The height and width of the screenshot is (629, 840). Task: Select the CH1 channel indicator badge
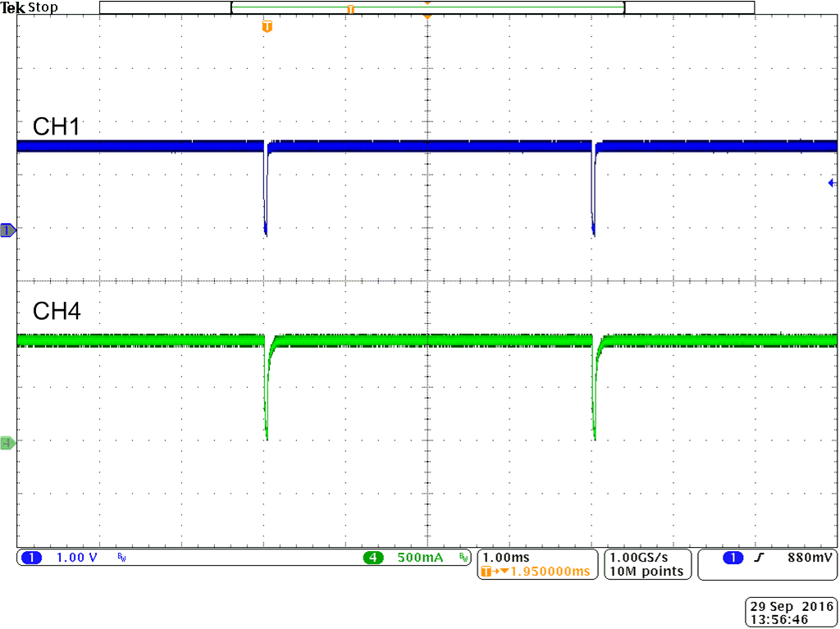click(x=8, y=230)
